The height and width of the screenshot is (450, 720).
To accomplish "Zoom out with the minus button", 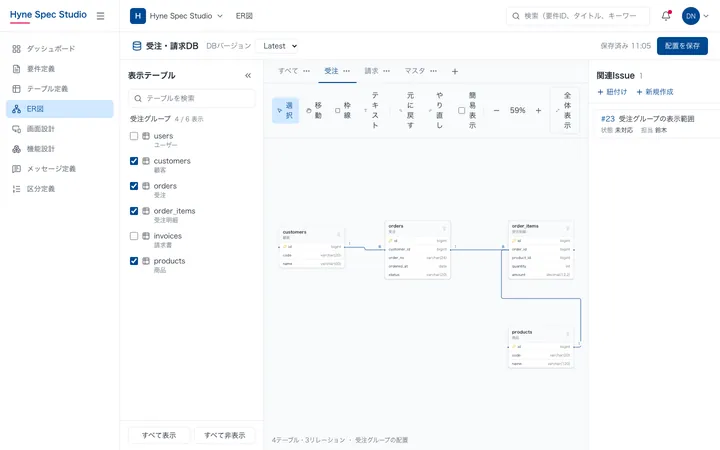I will pyautogui.click(x=496, y=110).
